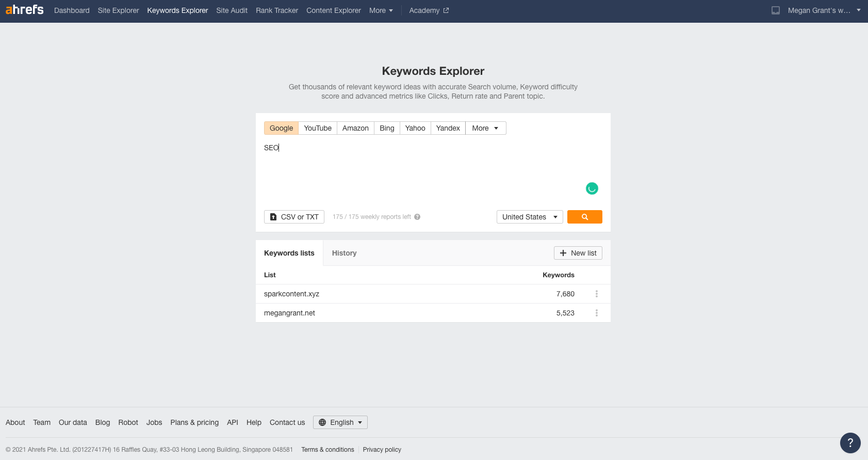Click the weekly reports help question icon
This screenshot has width=868, height=460.
pos(417,217)
